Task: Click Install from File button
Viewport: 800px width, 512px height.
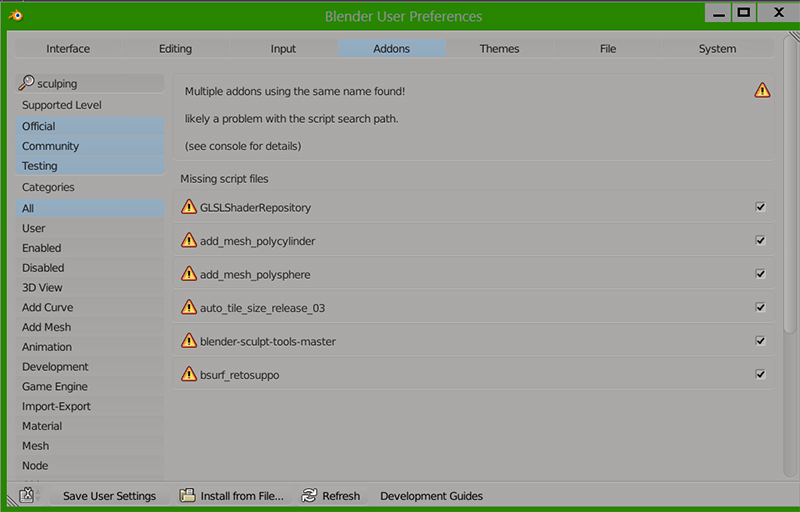Action: click(232, 496)
